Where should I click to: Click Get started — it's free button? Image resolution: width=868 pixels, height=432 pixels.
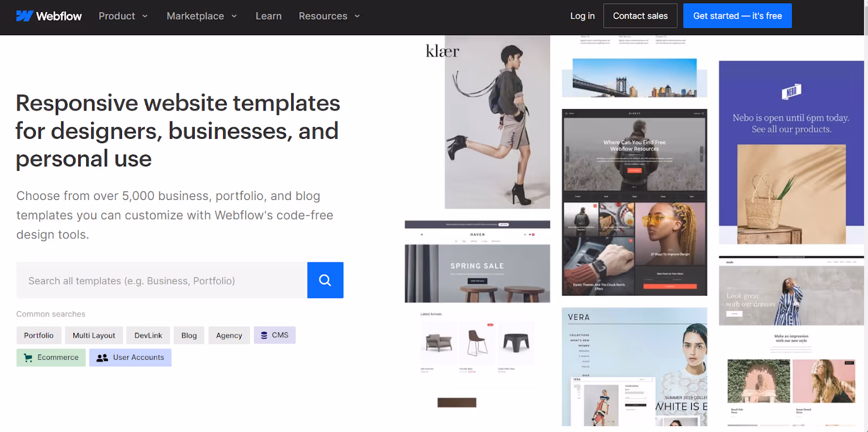coord(737,16)
